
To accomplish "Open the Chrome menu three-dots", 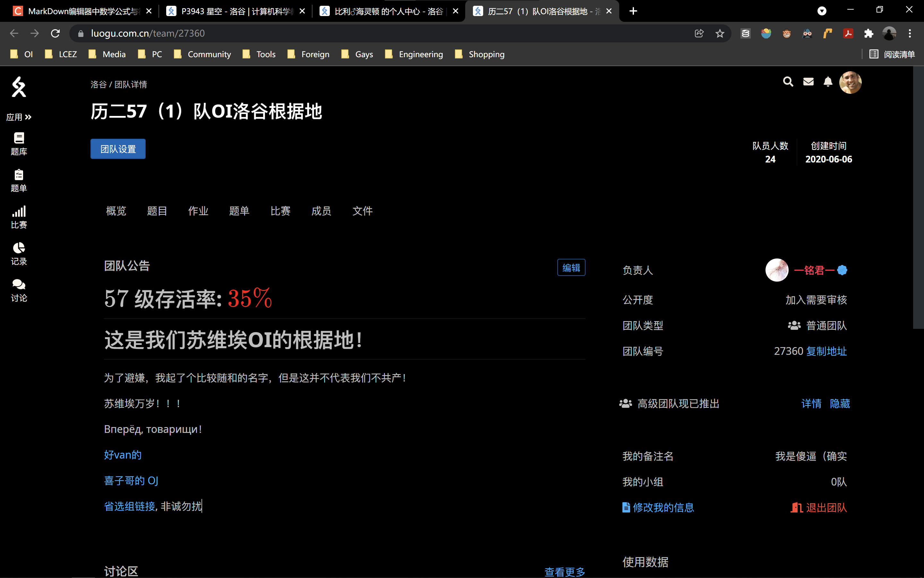I will (910, 33).
